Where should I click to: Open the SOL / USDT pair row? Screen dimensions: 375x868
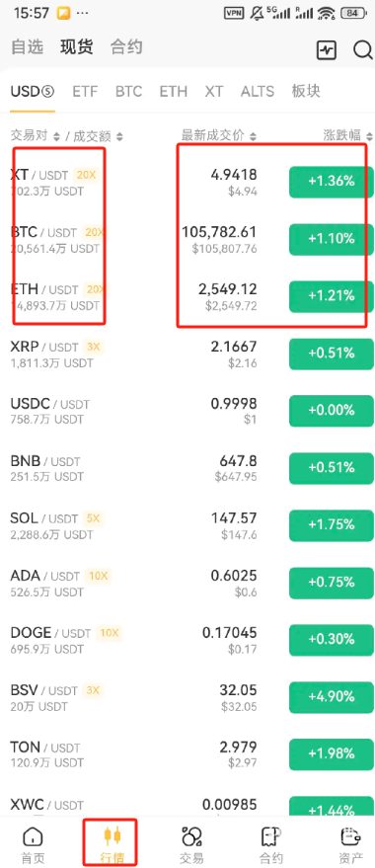coord(187,524)
